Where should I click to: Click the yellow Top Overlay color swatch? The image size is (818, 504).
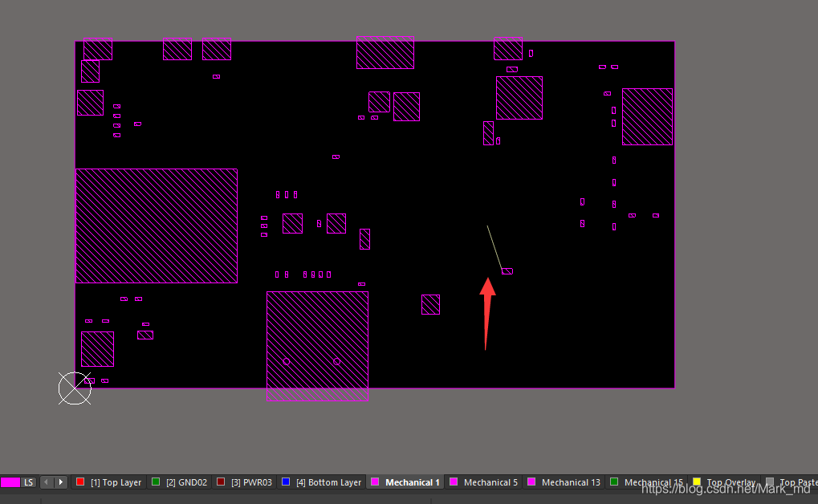click(x=697, y=482)
